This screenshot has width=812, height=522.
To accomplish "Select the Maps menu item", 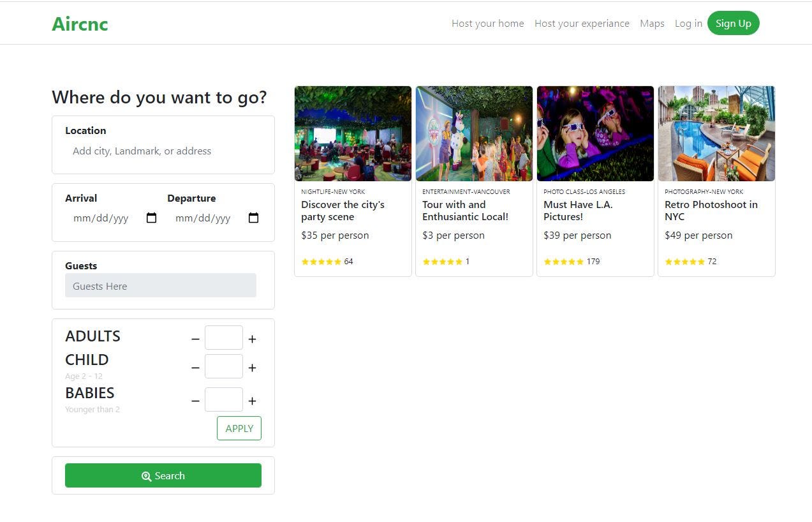I will point(651,23).
